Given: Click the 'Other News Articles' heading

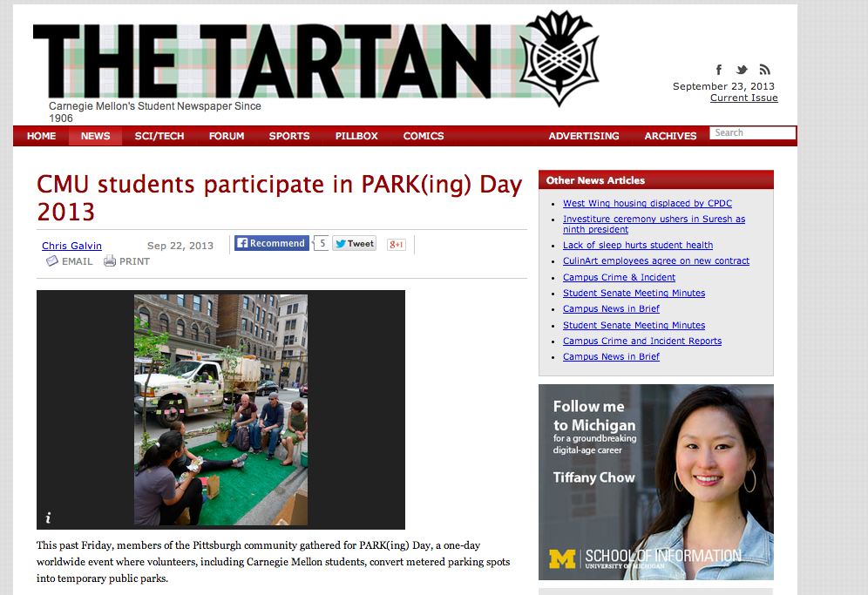Looking at the screenshot, I should [595, 180].
